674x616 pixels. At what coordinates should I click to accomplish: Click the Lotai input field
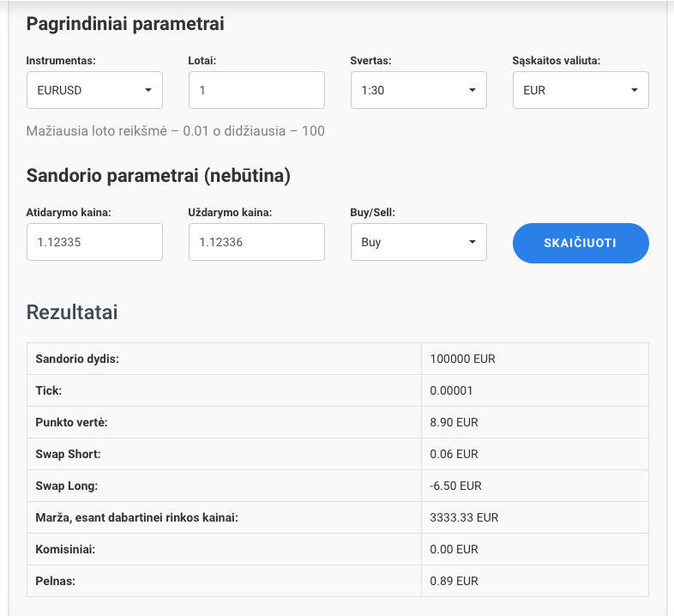pyautogui.click(x=256, y=90)
